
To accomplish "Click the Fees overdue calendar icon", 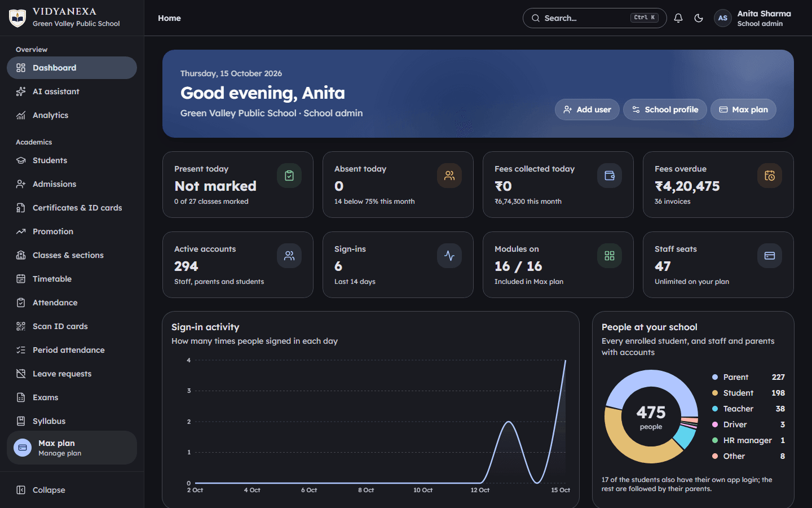I will pyautogui.click(x=770, y=176).
